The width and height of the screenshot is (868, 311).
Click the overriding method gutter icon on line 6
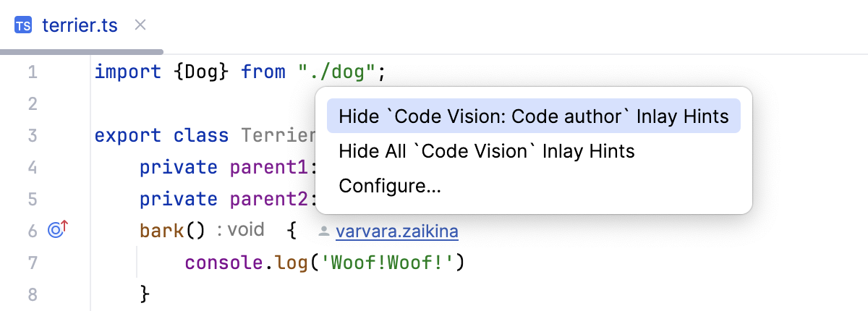tap(57, 230)
